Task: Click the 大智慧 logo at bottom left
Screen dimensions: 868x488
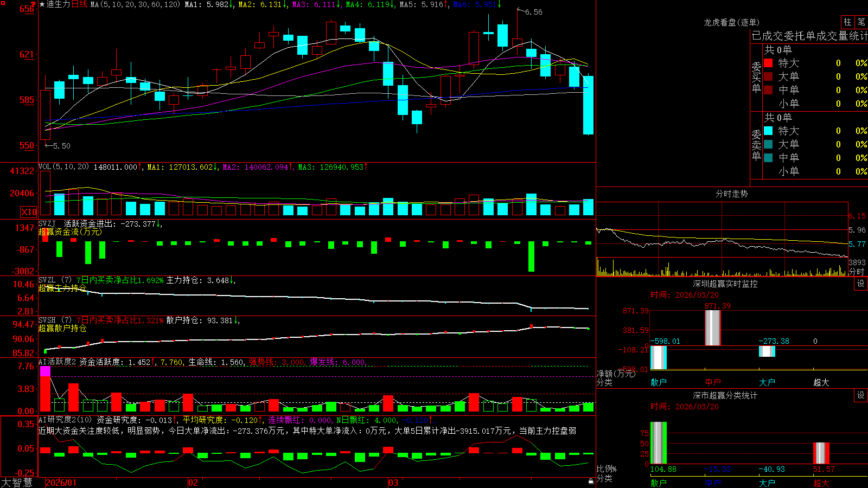Action: point(17,482)
